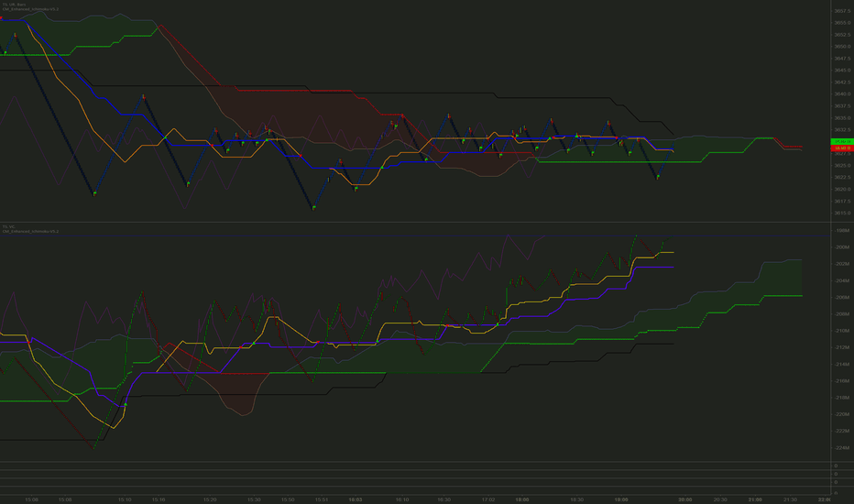Image resolution: width=854 pixels, height=504 pixels.
Task: Click the 20:30 time axis label
Action: (x=720, y=499)
